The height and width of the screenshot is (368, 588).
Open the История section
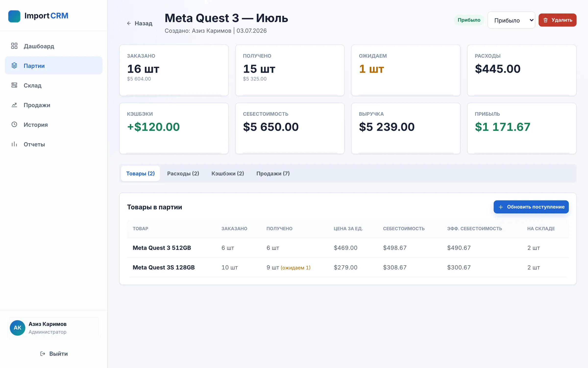click(x=54, y=124)
